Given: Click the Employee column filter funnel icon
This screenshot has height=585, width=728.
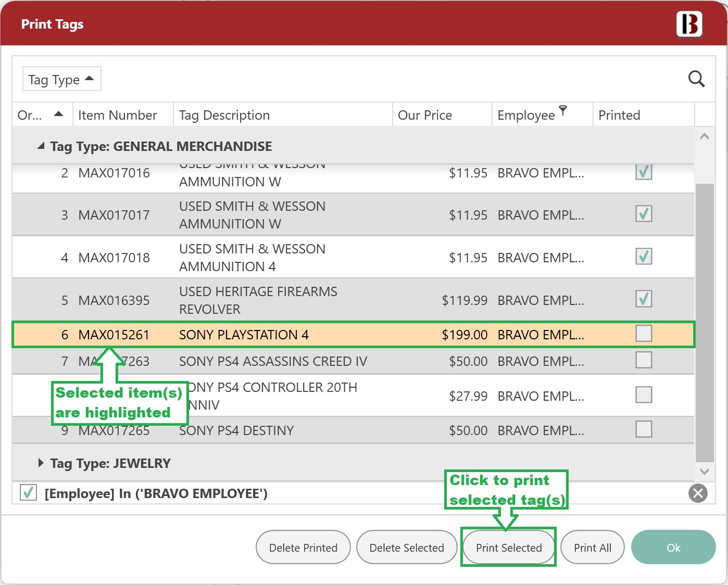Looking at the screenshot, I should tap(563, 110).
